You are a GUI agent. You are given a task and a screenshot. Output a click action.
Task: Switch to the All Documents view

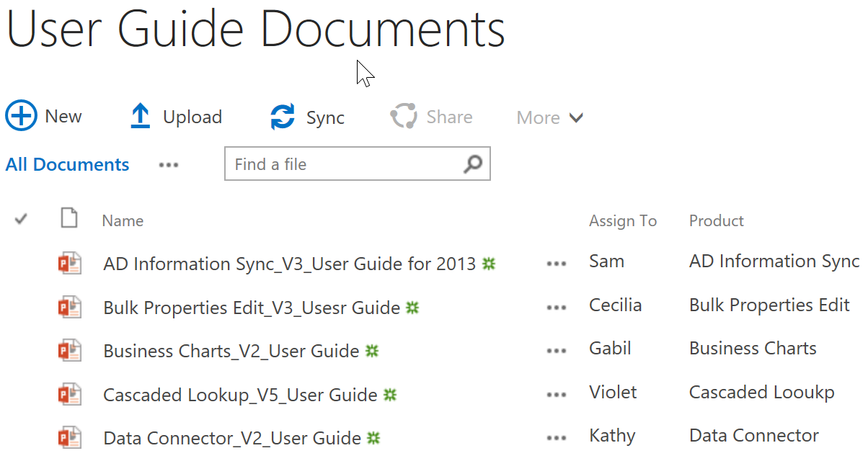(x=67, y=165)
